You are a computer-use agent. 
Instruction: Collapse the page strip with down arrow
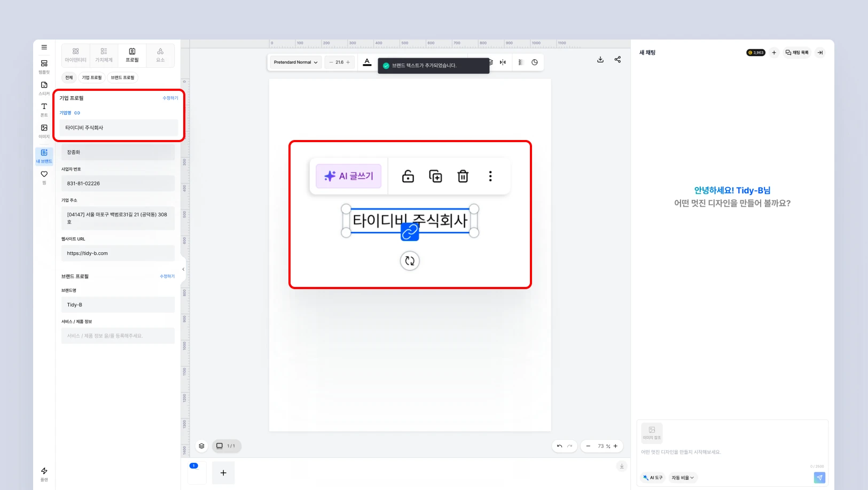(622, 466)
